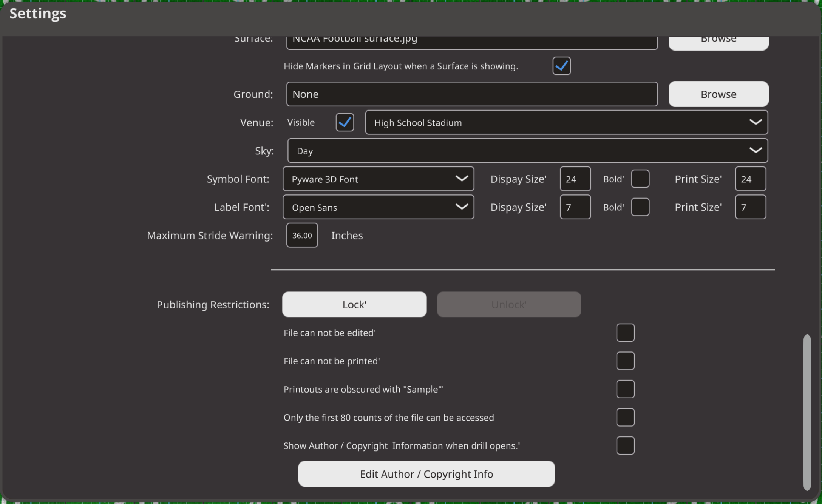Click the Label Font Print Size field
The height and width of the screenshot is (504, 822).
coord(750,207)
